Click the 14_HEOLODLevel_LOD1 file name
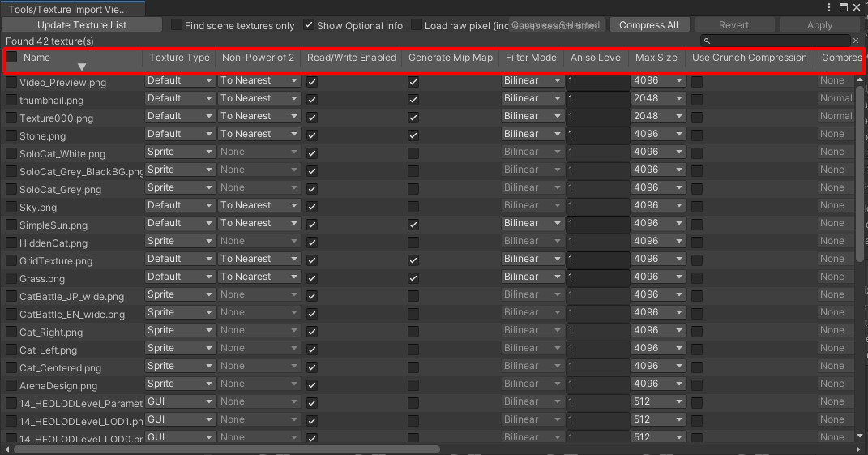This screenshot has width=868, height=455. tap(81, 422)
